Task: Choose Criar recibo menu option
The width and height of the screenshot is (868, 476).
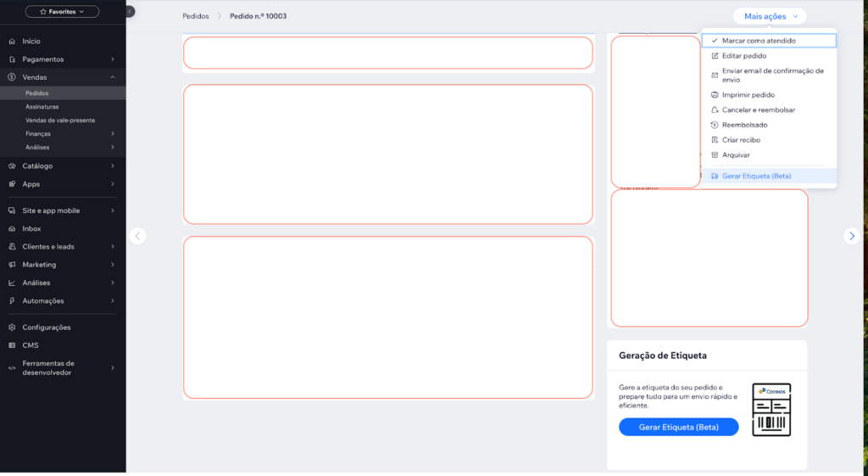Action: coord(769,140)
